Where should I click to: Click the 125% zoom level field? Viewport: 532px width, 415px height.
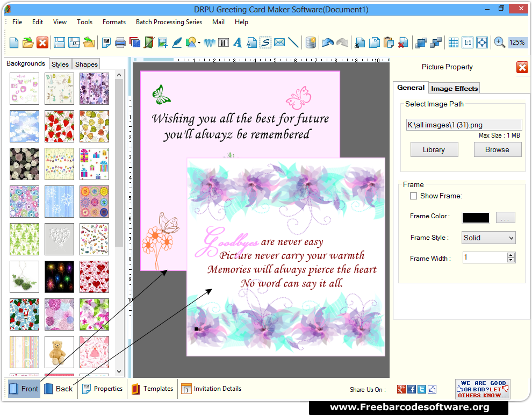[x=517, y=43]
